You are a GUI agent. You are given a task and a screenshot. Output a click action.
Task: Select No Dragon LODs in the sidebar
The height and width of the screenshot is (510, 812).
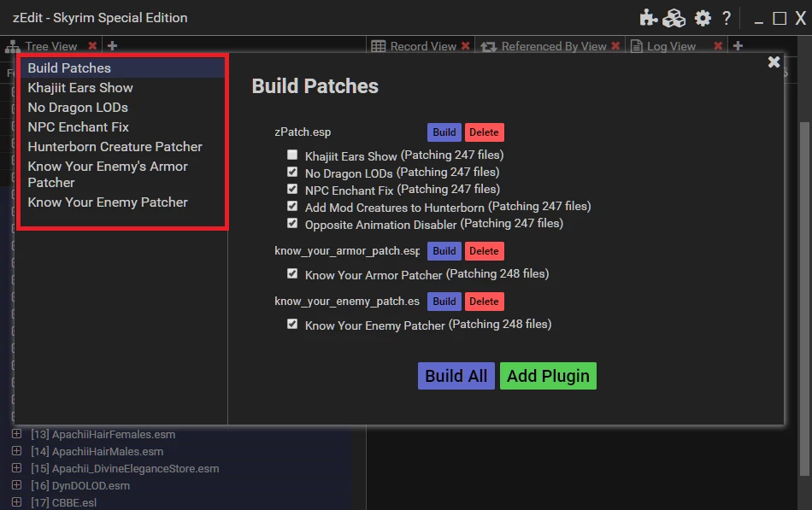[122, 107]
